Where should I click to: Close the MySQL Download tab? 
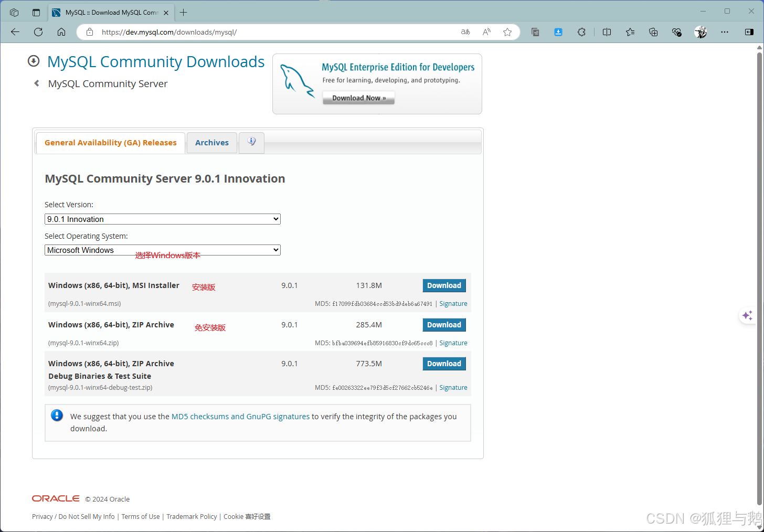(x=166, y=13)
